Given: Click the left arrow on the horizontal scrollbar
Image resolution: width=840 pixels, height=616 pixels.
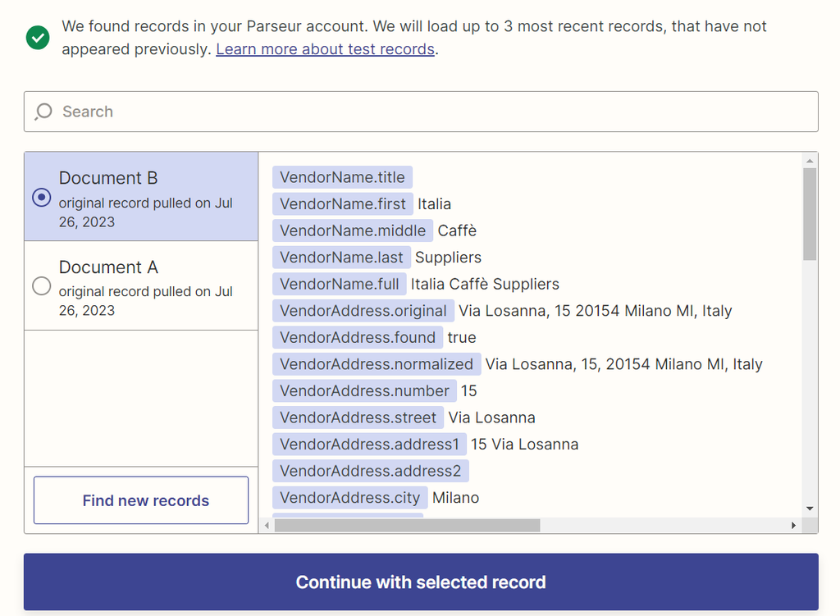Looking at the screenshot, I should coord(267,523).
